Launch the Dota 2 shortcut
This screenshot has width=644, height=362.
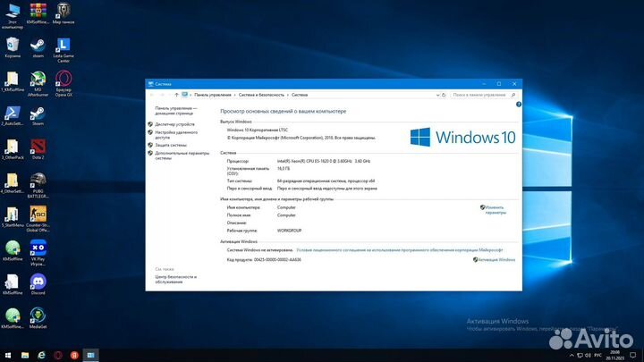[38, 149]
